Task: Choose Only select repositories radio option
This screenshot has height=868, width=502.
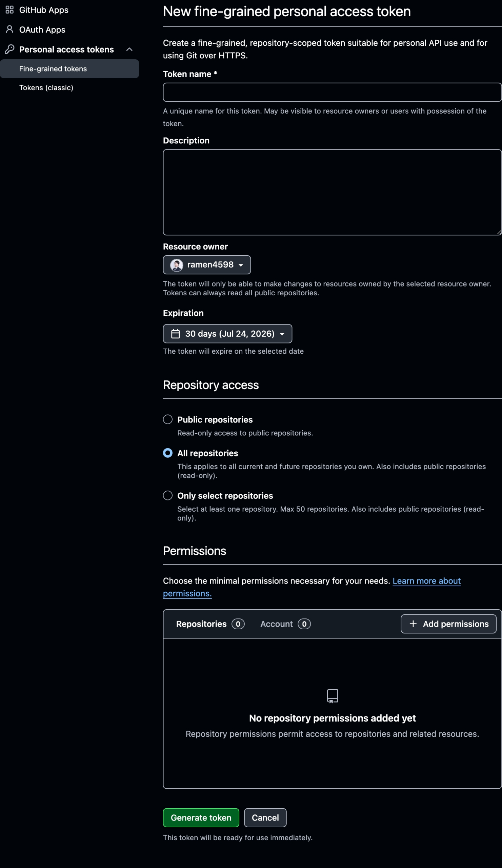Action: 168,495
